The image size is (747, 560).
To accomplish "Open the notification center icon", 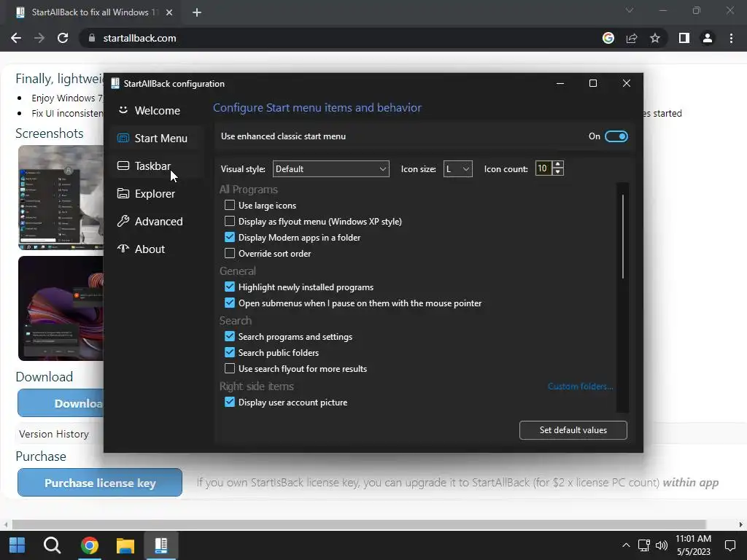I will point(729,545).
